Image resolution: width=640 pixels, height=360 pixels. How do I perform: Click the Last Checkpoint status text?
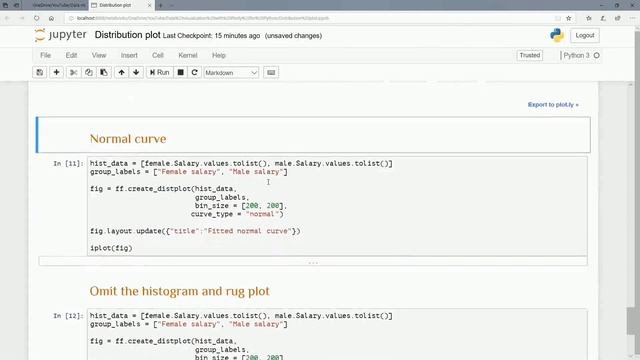211,36
